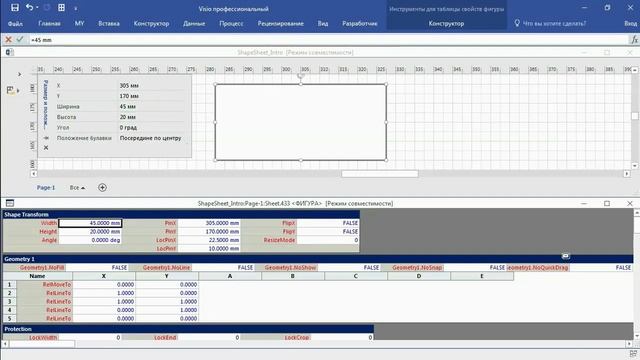The image size is (640, 360).
Task: Open the Разработчик ribbon tab
Action: click(x=360, y=24)
